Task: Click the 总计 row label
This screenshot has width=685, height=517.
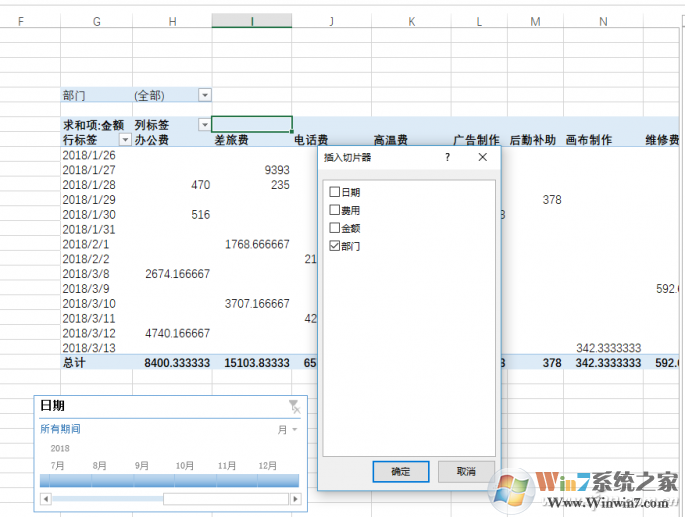Action: [x=74, y=363]
